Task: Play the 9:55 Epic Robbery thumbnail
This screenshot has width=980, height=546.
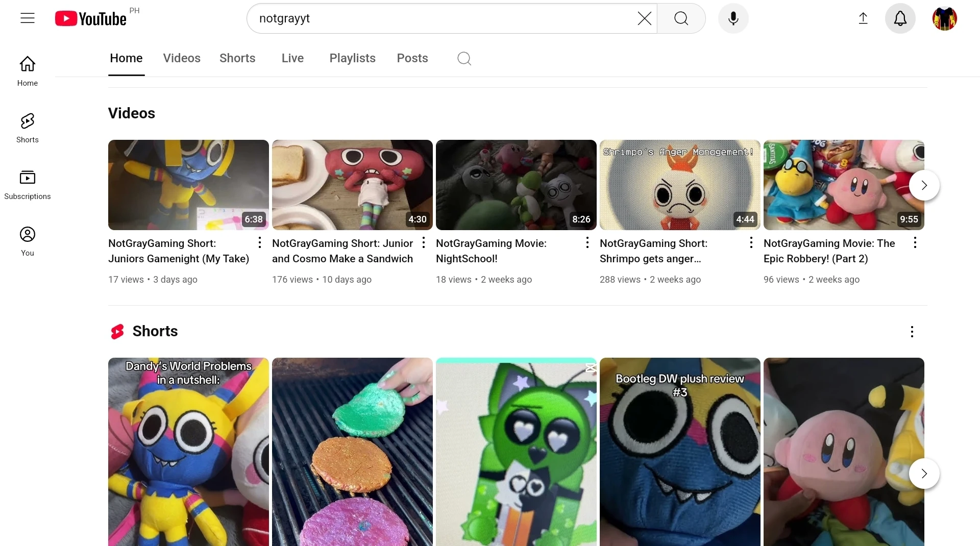Action: [x=844, y=185]
